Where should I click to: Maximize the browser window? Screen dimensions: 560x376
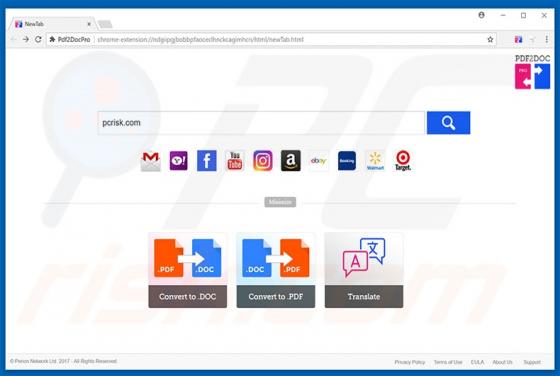(x=523, y=15)
